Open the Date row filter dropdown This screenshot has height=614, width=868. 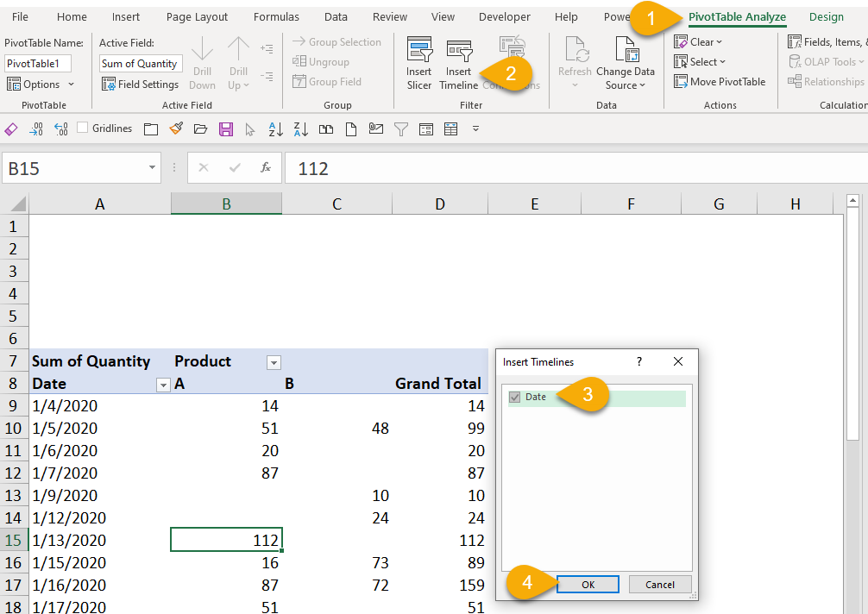pos(163,385)
